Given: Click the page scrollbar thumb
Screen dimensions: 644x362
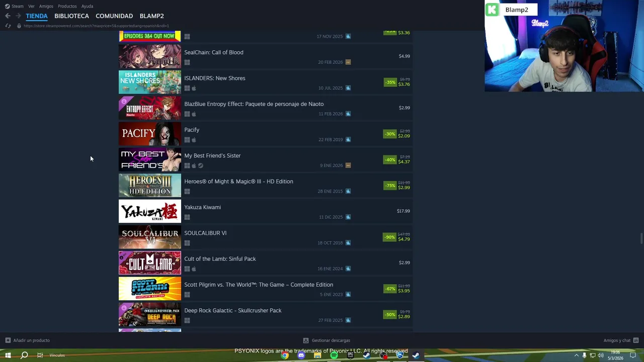Looking at the screenshot, I should click(x=641, y=237).
